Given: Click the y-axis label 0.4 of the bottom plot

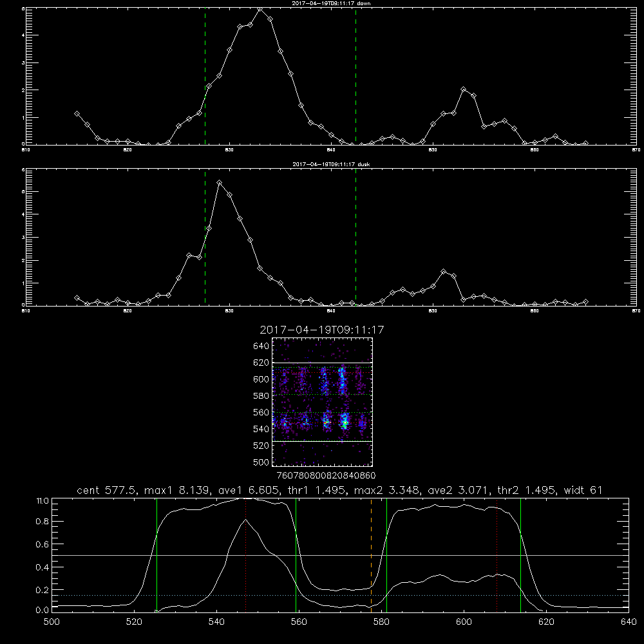Looking at the screenshot, I should (43, 567).
